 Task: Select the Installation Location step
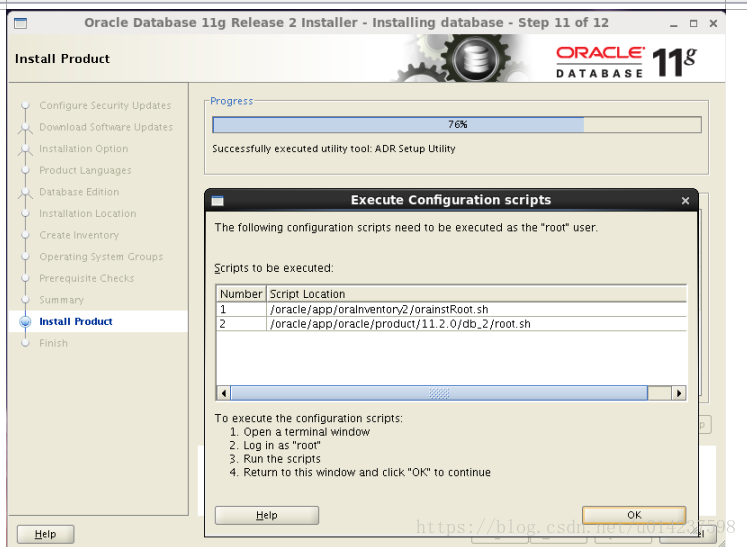tap(88, 213)
